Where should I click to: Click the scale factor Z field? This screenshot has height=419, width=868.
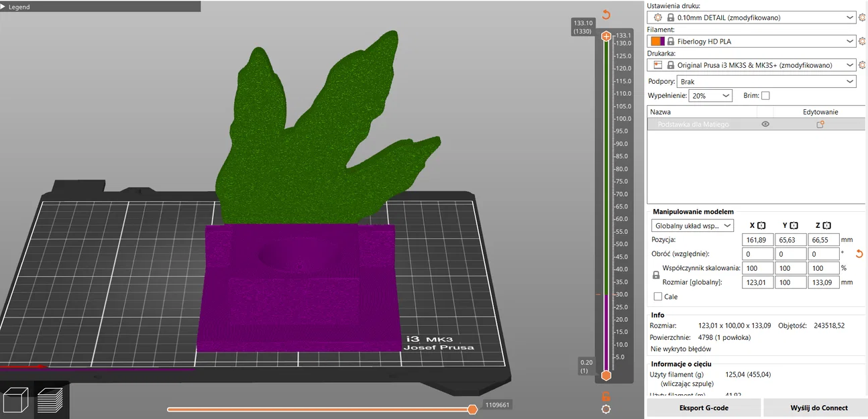(x=824, y=268)
